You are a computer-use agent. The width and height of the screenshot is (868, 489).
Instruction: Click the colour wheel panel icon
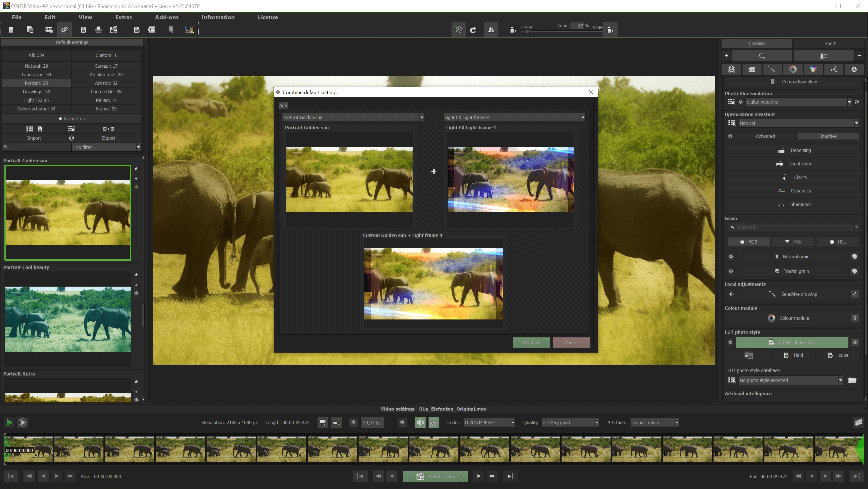[x=793, y=69]
